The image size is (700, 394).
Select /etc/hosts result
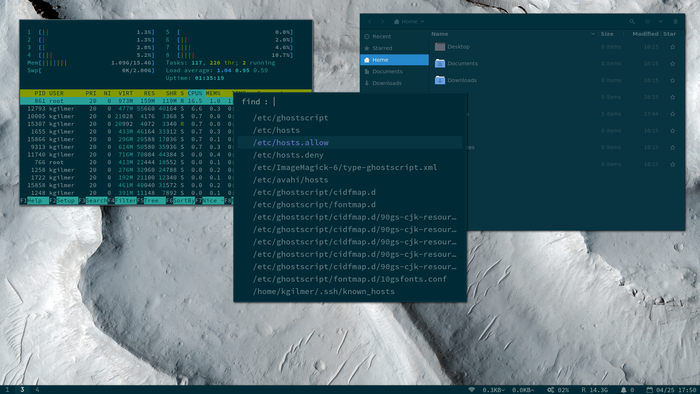pyautogui.click(x=350, y=130)
